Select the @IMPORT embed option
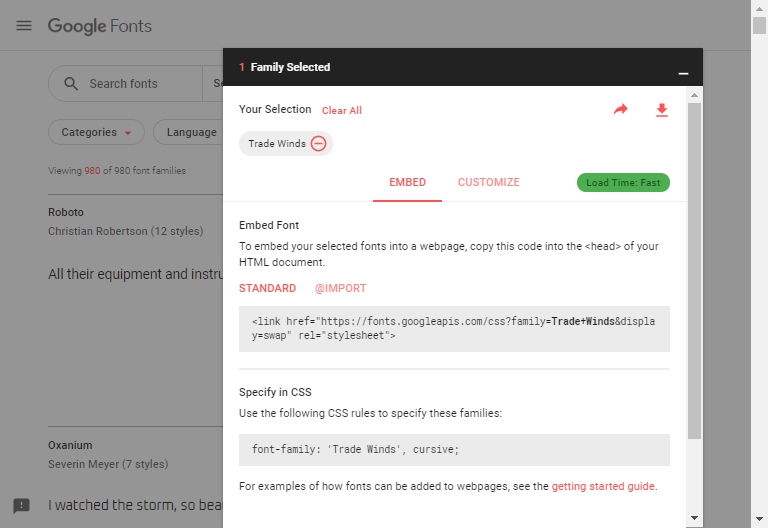The height and width of the screenshot is (528, 768). [340, 288]
